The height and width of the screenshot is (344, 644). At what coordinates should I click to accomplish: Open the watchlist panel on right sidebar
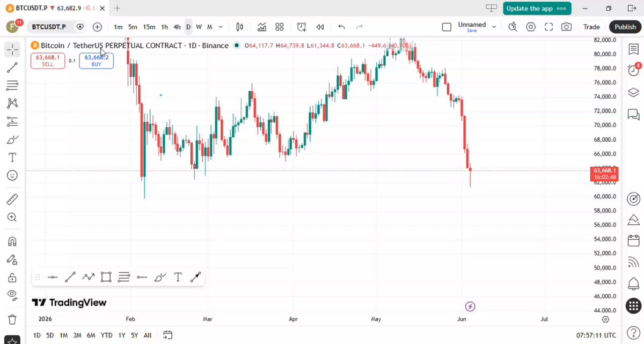(x=633, y=49)
